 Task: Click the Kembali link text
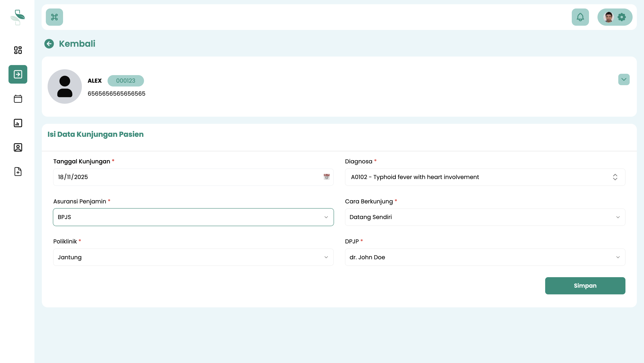click(77, 44)
